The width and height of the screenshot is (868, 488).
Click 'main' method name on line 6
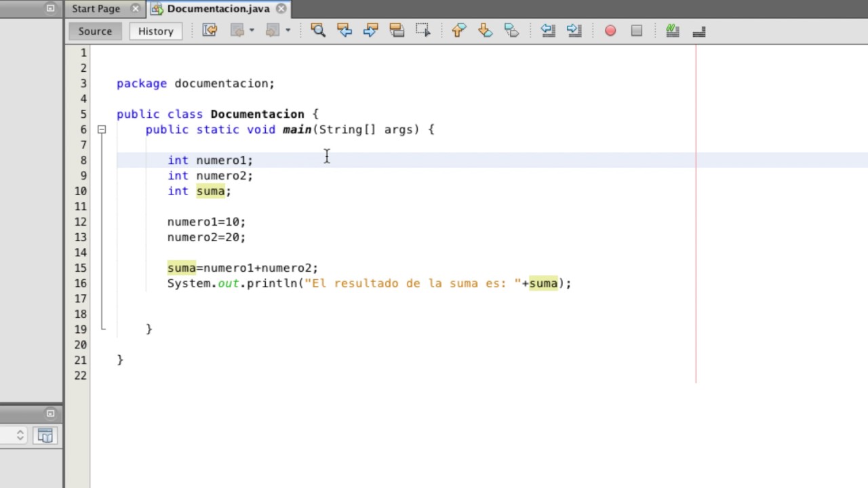[297, 129]
